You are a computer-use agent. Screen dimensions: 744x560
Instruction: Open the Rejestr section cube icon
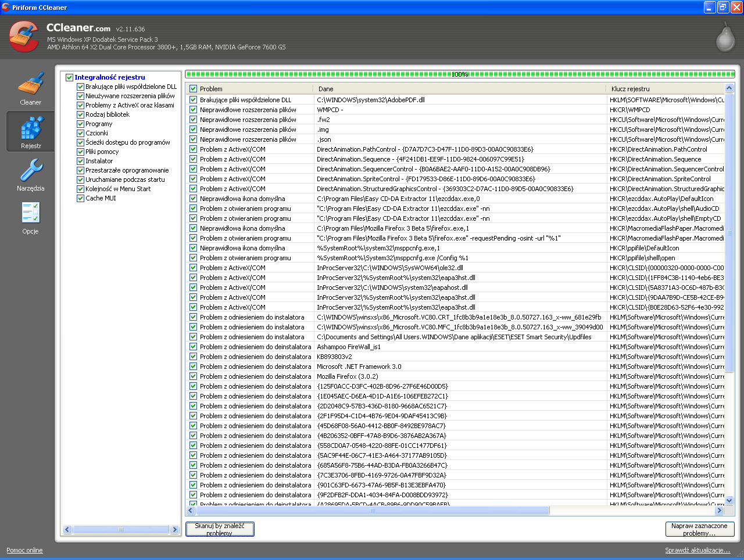tap(30, 128)
